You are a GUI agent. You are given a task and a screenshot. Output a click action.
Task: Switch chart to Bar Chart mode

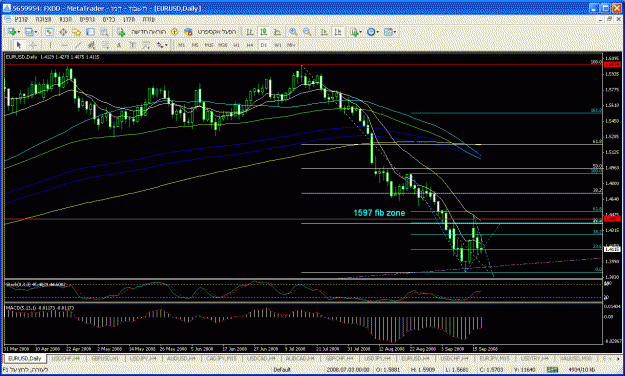[250, 32]
